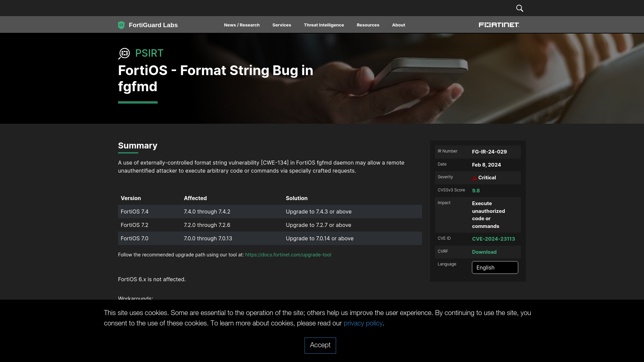
Task: Click the IR Number label
Action: 447,151
